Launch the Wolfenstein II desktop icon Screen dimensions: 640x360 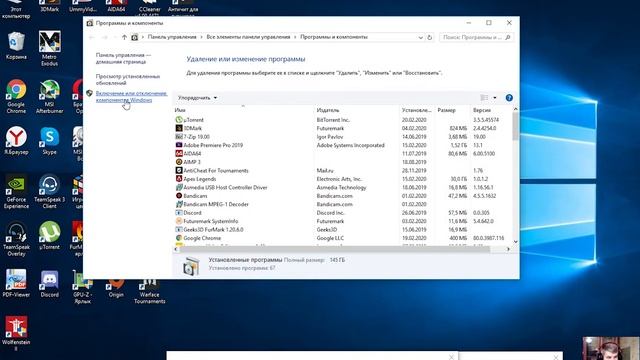coord(16,333)
